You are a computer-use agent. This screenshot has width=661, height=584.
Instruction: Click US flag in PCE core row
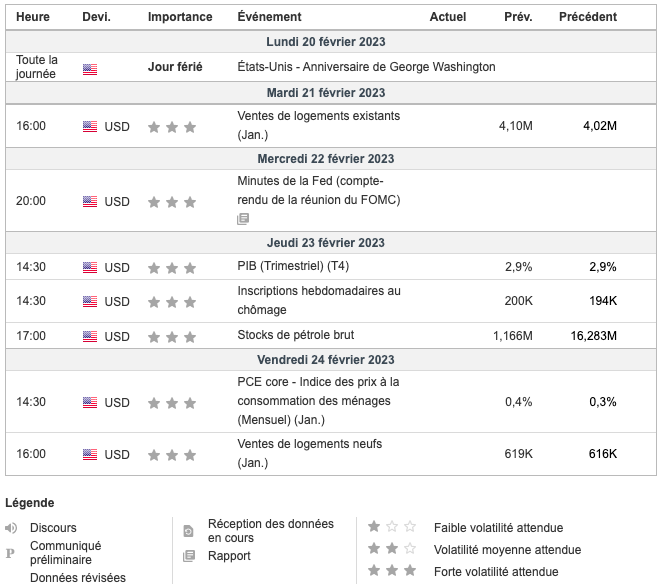[90, 403]
